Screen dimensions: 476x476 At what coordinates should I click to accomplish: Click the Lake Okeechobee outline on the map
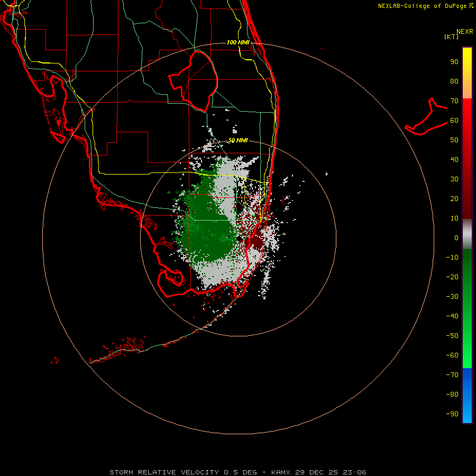pos(193,80)
